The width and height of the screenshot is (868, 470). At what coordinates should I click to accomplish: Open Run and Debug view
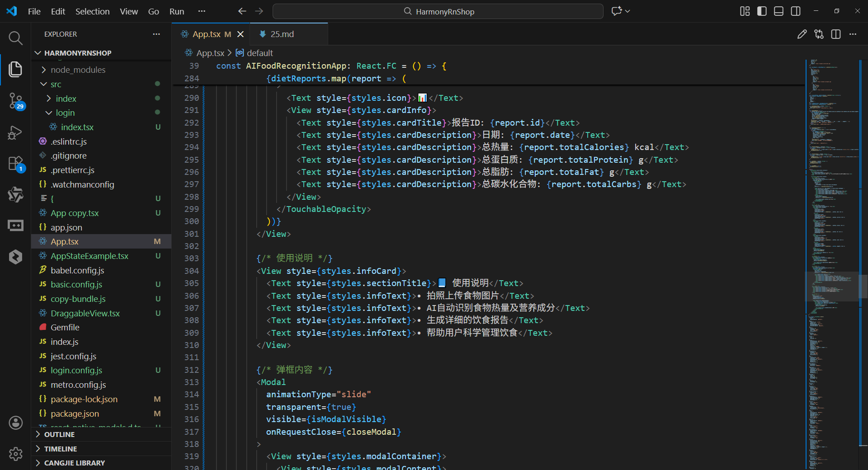click(15, 133)
